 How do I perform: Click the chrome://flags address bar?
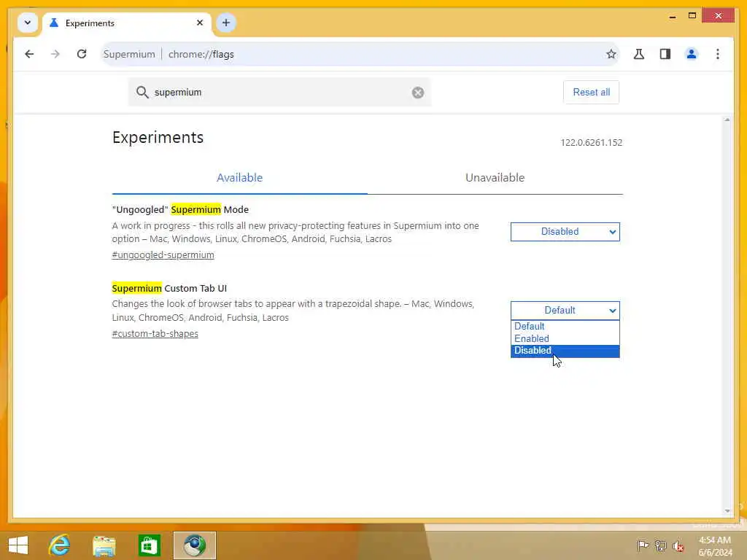[x=360, y=54]
